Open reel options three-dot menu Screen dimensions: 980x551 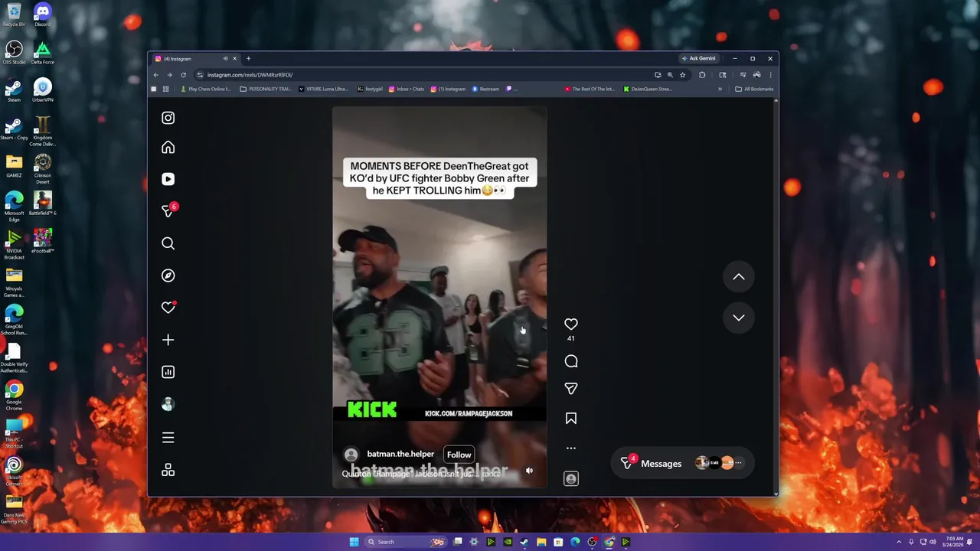coord(571,448)
